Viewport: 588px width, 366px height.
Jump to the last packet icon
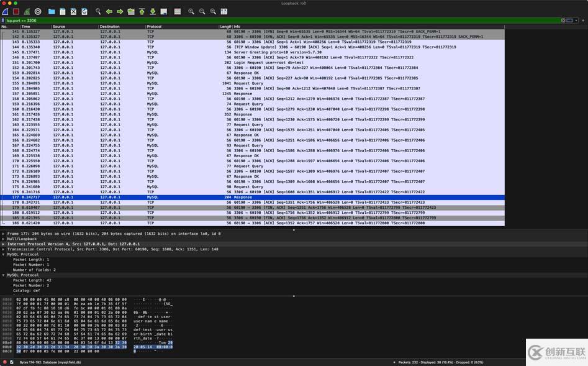click(153, 12)
